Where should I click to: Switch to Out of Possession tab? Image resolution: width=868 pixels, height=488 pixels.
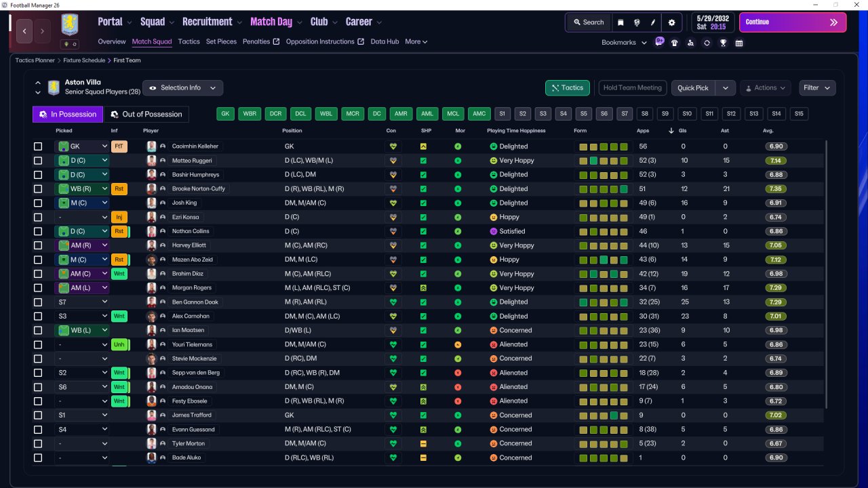146,114
